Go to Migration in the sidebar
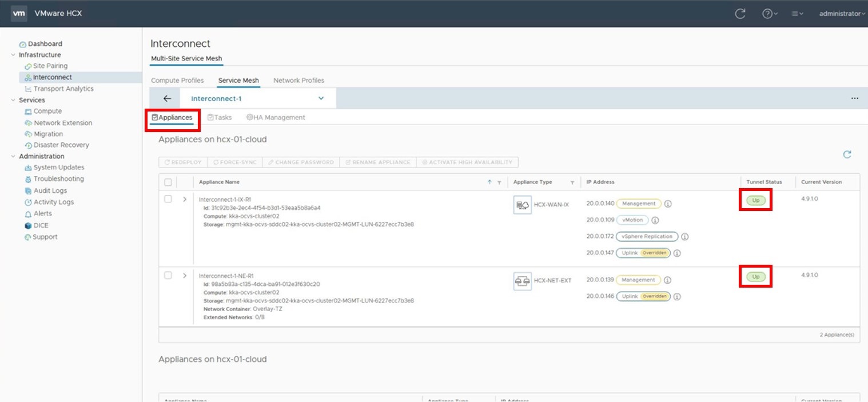This screenshot has width=868, height=402. (48, 134)
